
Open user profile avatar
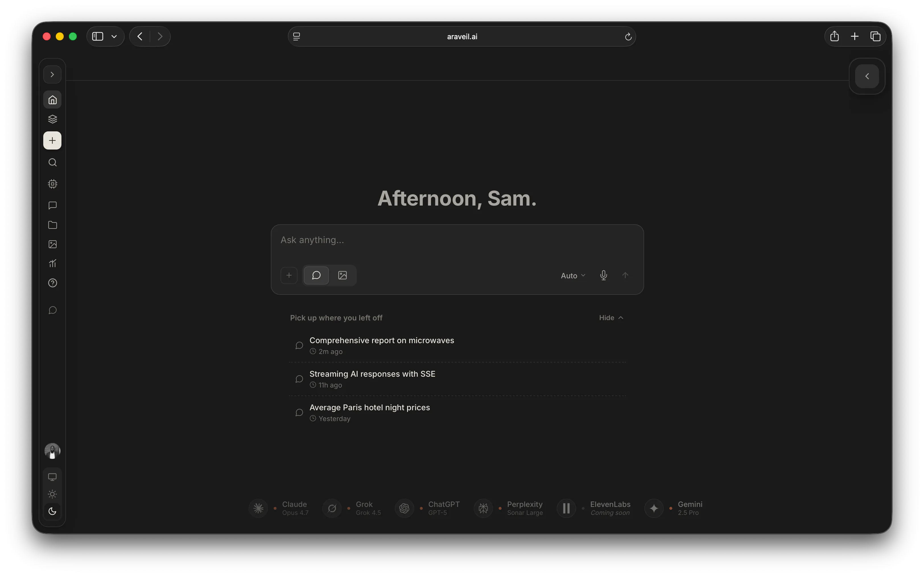(x=52, y=451)
